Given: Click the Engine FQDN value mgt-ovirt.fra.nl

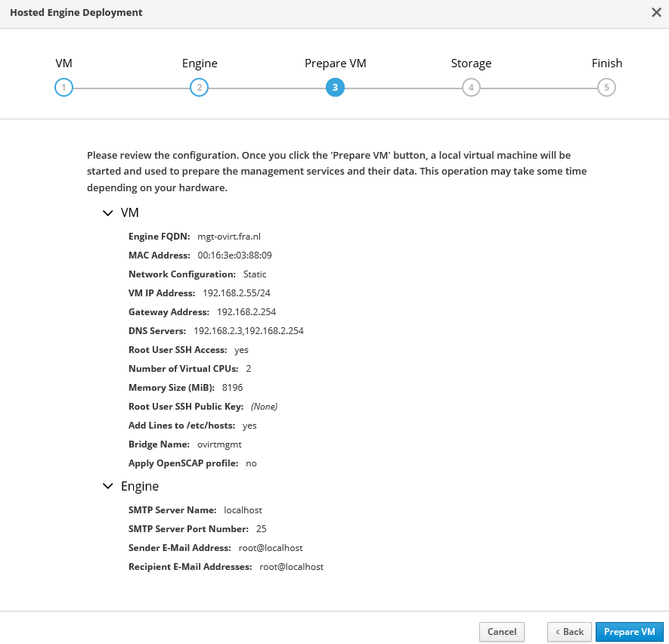Looking at the screenshot, I should [228, 237].
